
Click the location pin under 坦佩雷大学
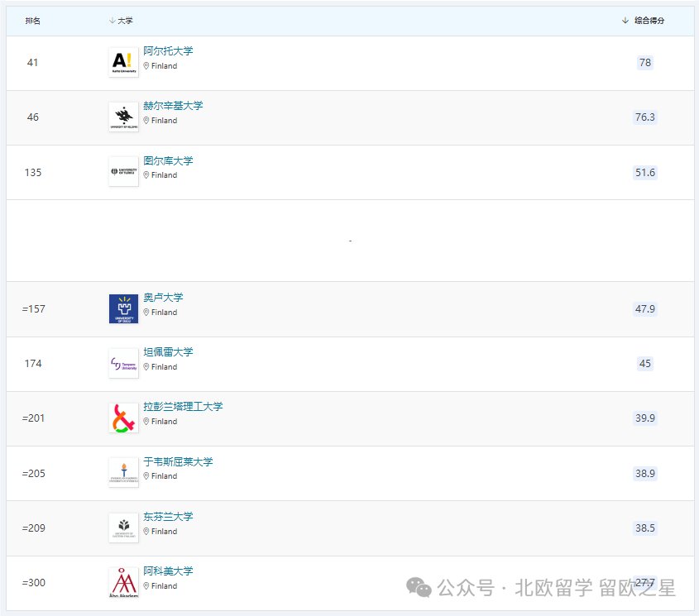(146, 367)
